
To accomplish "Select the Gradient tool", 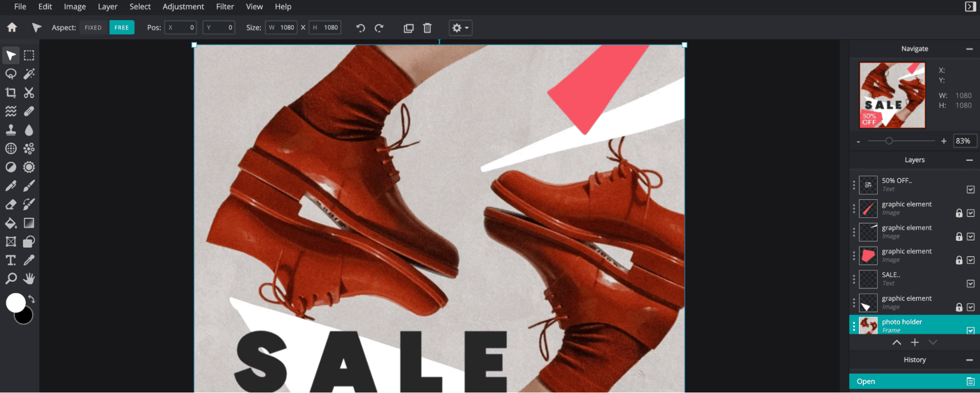I will (29, 223).
